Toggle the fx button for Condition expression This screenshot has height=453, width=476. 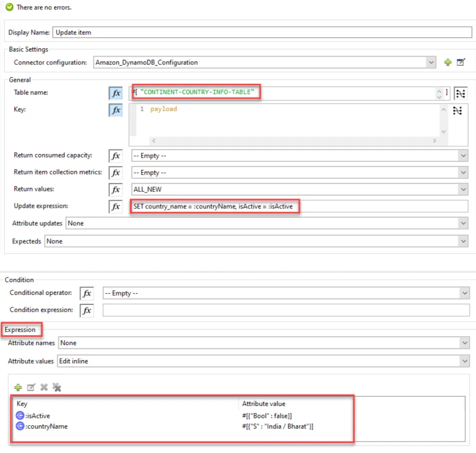87,310
